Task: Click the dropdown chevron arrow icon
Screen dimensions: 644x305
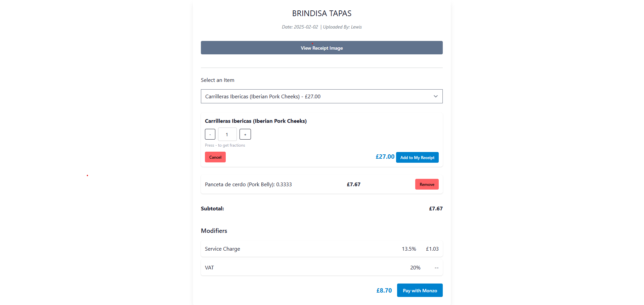Action: pos(435,96)
